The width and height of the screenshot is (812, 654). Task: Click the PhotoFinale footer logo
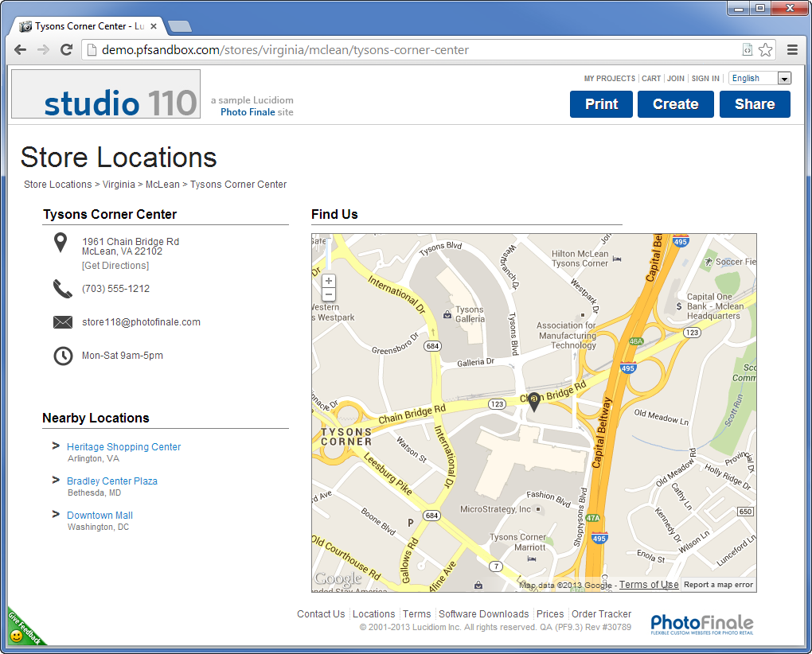point(701,624)
